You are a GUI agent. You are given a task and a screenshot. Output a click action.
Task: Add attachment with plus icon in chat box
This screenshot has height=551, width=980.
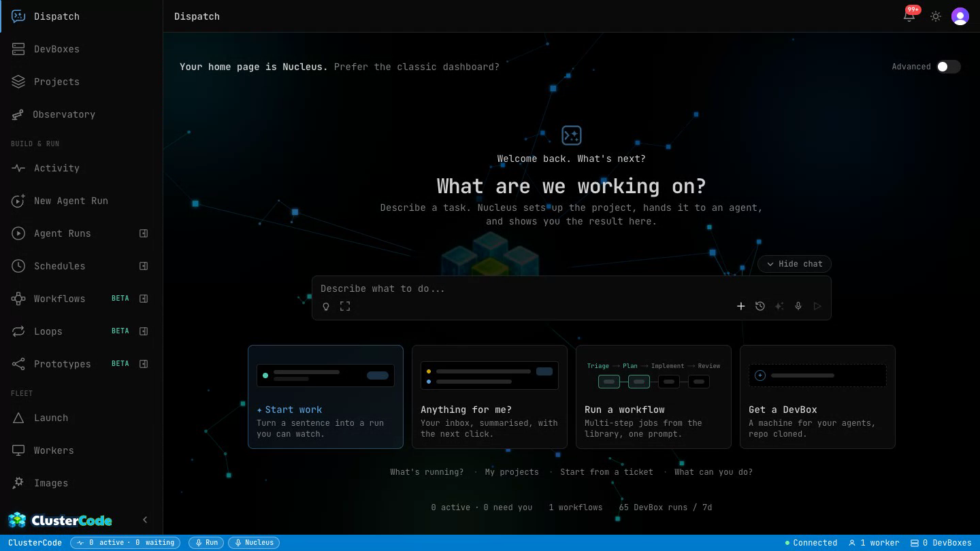click(741, 306)
